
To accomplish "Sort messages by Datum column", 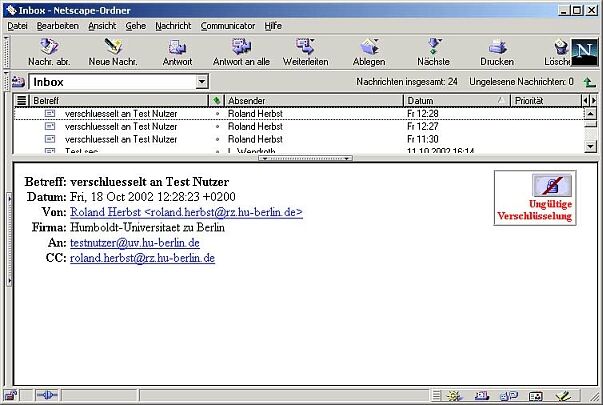I will pos(450,101).
